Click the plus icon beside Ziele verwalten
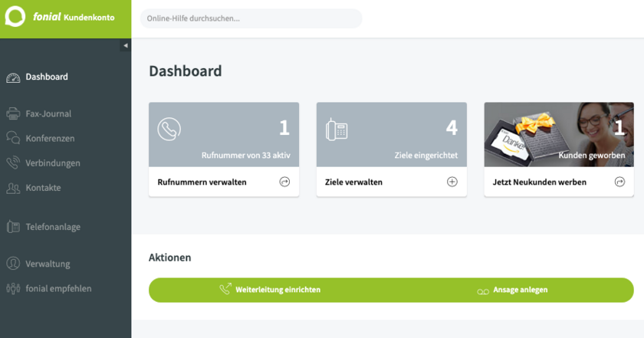Screen dimensions: 644x338 coord(452,182)
